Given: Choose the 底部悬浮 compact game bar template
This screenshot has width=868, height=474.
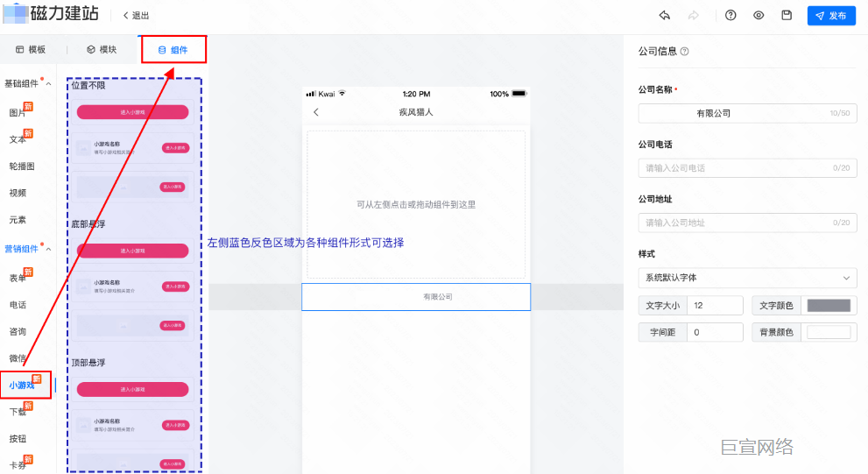Looking at the screenshot, I should pyautogui.click(x=132, y=325).
